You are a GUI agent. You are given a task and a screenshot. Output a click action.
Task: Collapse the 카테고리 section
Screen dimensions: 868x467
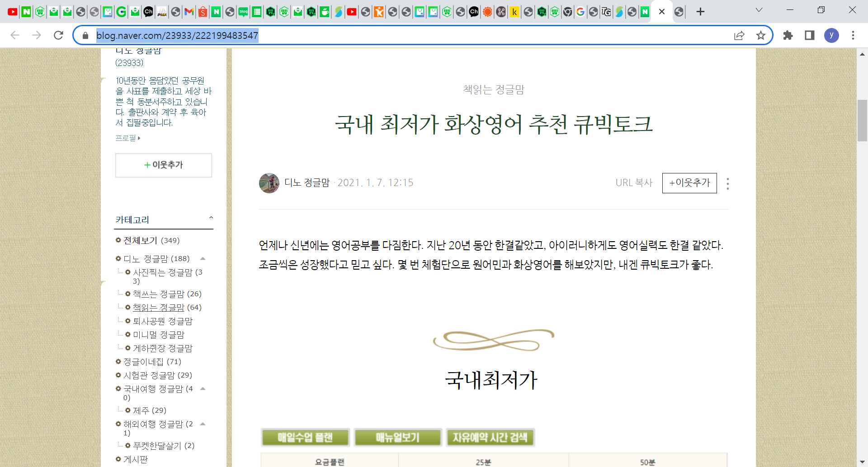click(x=211, y=218)
